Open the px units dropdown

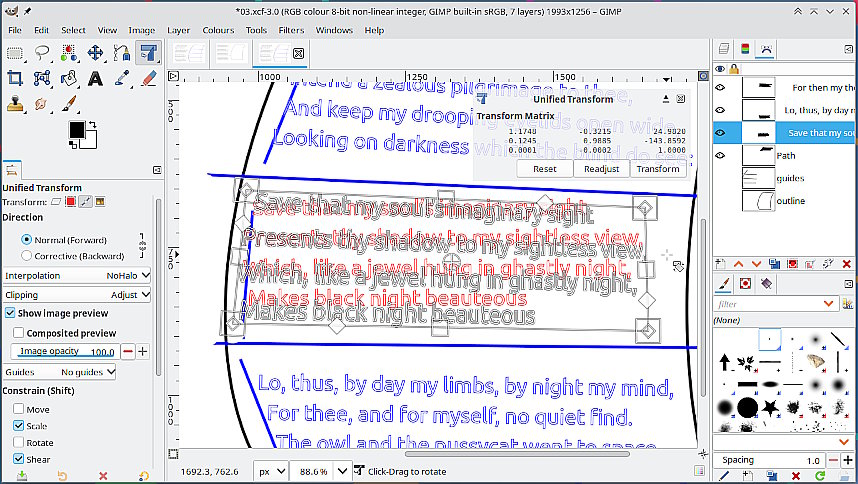271,471
